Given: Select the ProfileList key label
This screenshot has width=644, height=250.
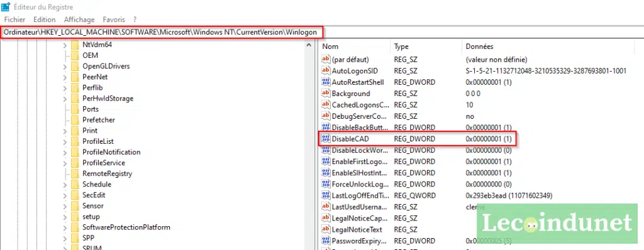Looking at the screenshot, I should tap(98, 141).
